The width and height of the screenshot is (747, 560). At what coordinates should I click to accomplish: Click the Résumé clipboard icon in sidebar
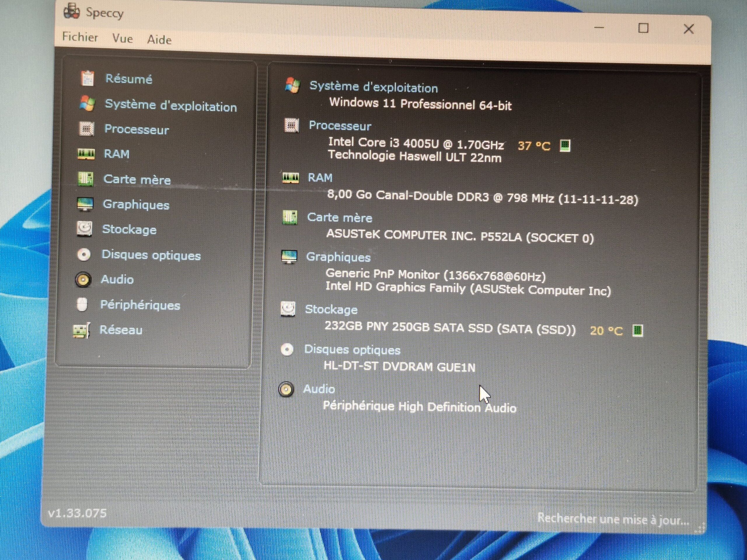point(88,78)
